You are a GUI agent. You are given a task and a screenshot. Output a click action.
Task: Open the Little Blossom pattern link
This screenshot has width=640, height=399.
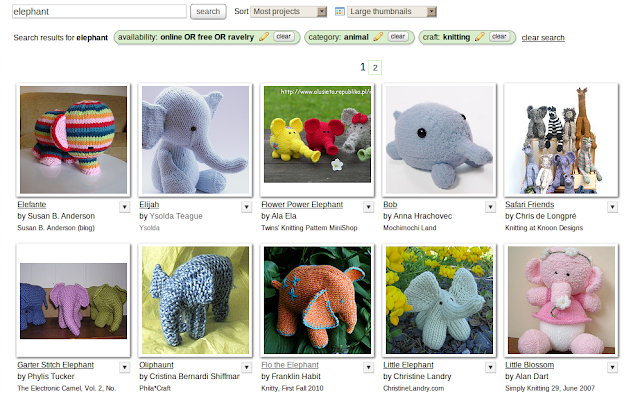click(x=529, y=365)
